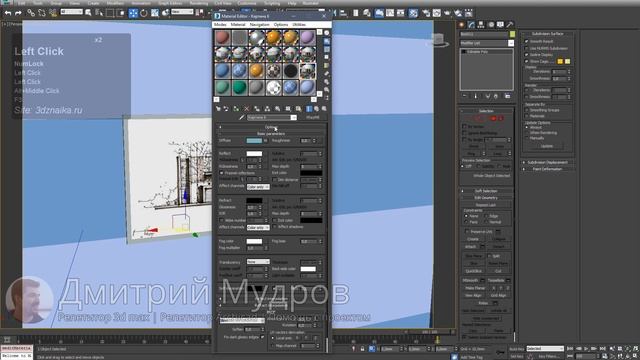
Task: Activate the Select and Rotate tool
Action: [x=144, y=13]
